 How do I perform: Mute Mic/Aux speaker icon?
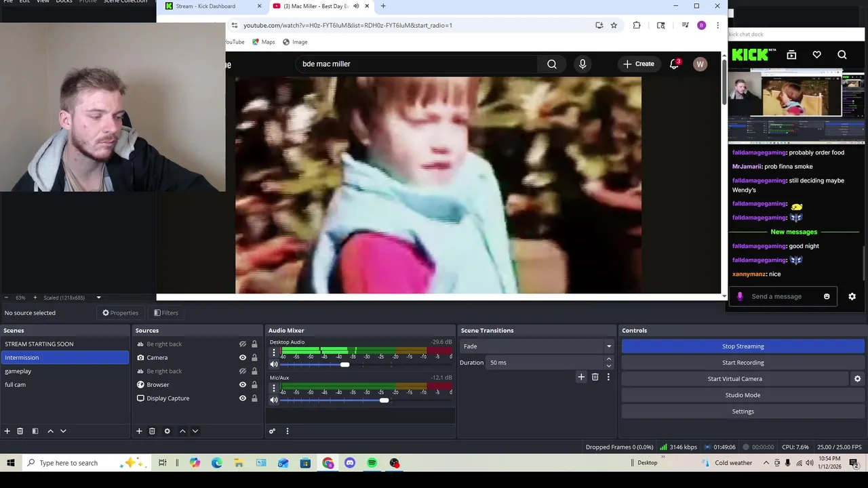(x=274, y=401)
